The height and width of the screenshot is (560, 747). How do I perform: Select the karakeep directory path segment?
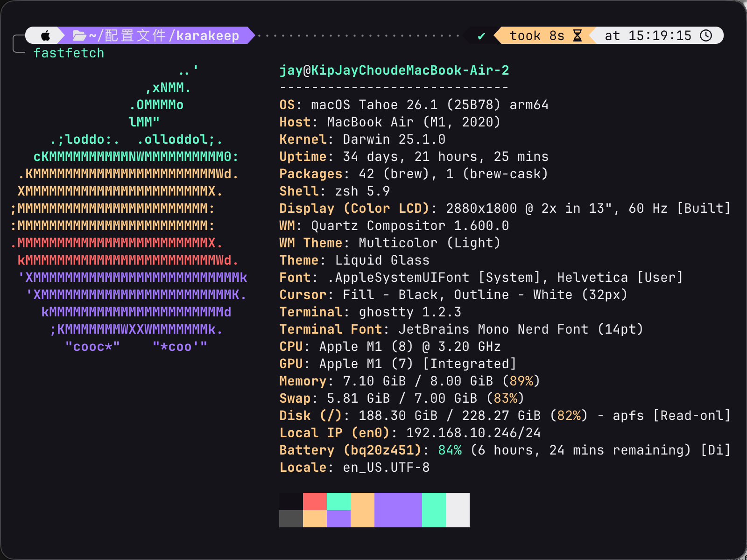pyautogui.click(x=207, y=35)
